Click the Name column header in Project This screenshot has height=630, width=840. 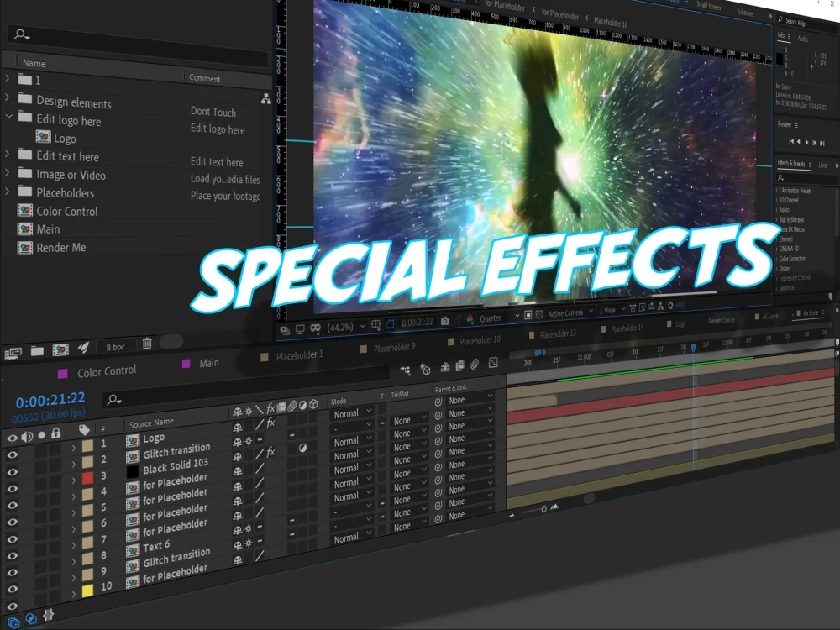tap(34, 63)
